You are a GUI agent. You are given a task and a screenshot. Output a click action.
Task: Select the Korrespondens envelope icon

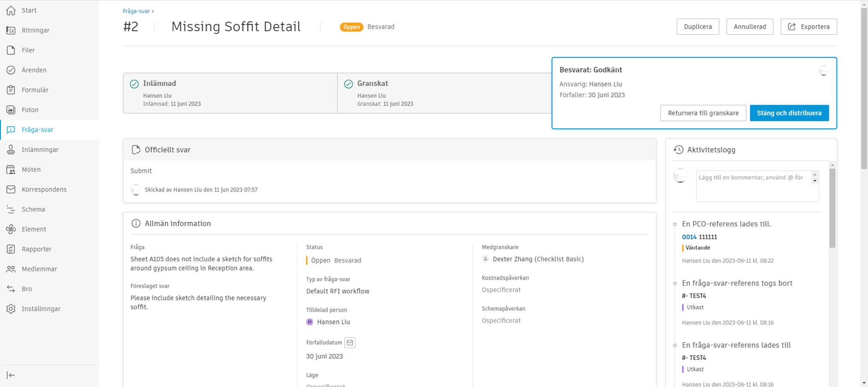tap(11, 190)
